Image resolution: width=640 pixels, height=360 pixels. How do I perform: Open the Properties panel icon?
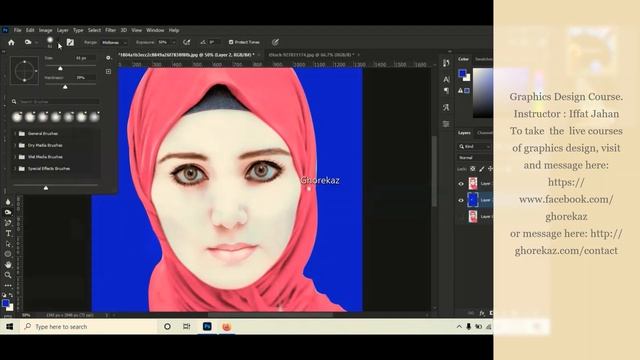pyautogui.click(x=446, y=124)
